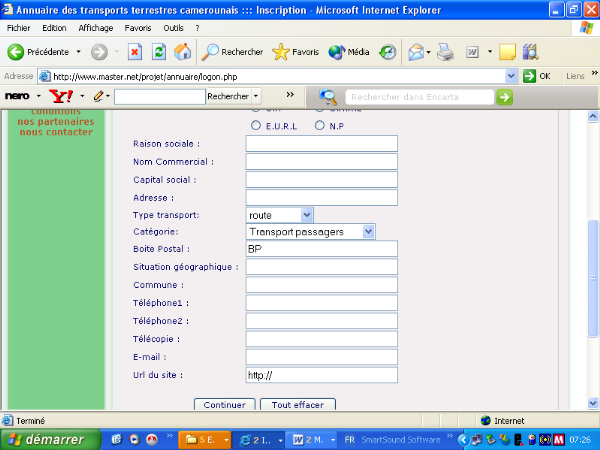
Task: Click the scrollbar up arrow
Action: (593, 116)
